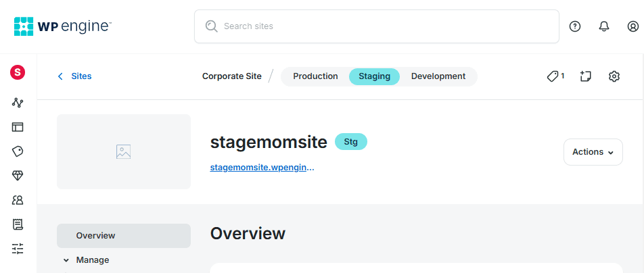This screenshot has width=644, height=273.
Task: Switch to the Production environment
Action: coord(315,76)
